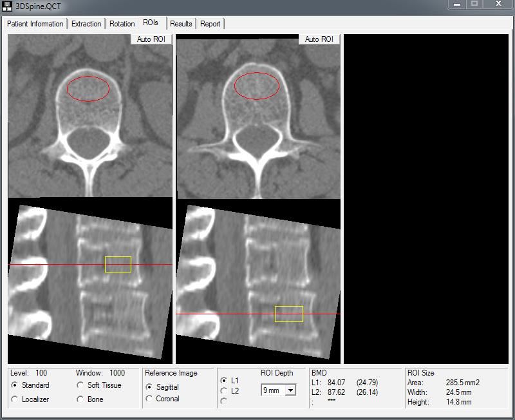This screenshot has height=420, width=515.
Task: Open the Rotation tab
Action: click(122, 24)
